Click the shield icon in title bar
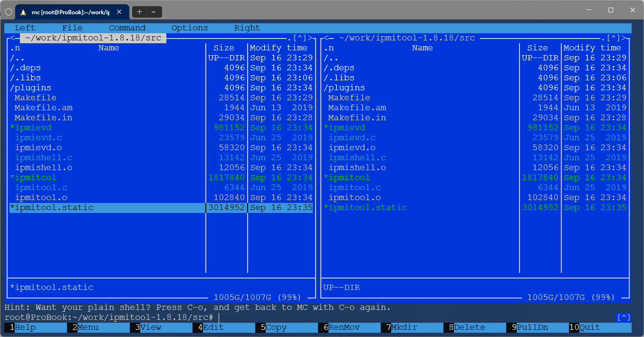 click(x=9, y=11)
